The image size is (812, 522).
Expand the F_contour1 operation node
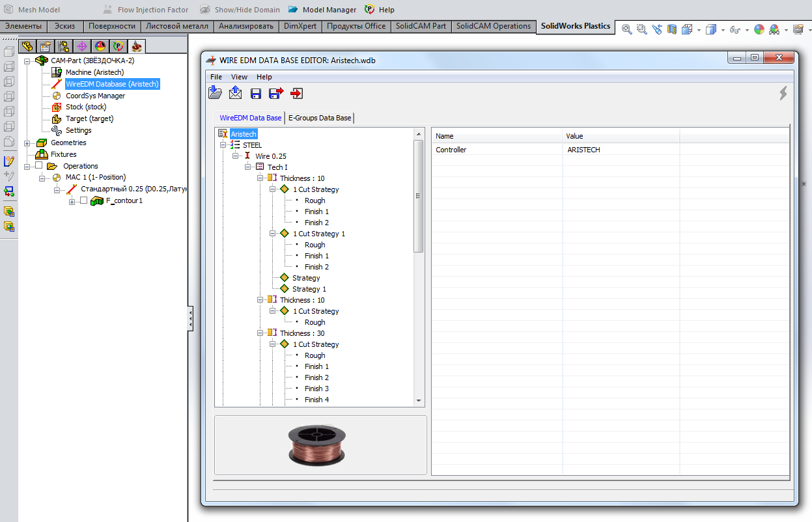tap(72, 201)
